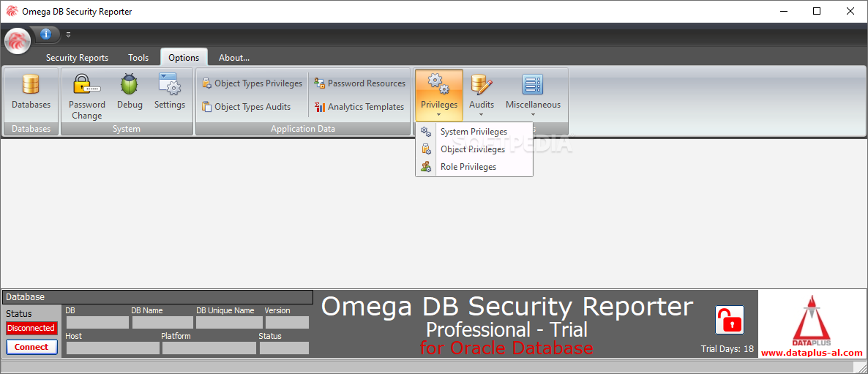
Task: Switch to Security Reports tab
Action: coord(77,58)
